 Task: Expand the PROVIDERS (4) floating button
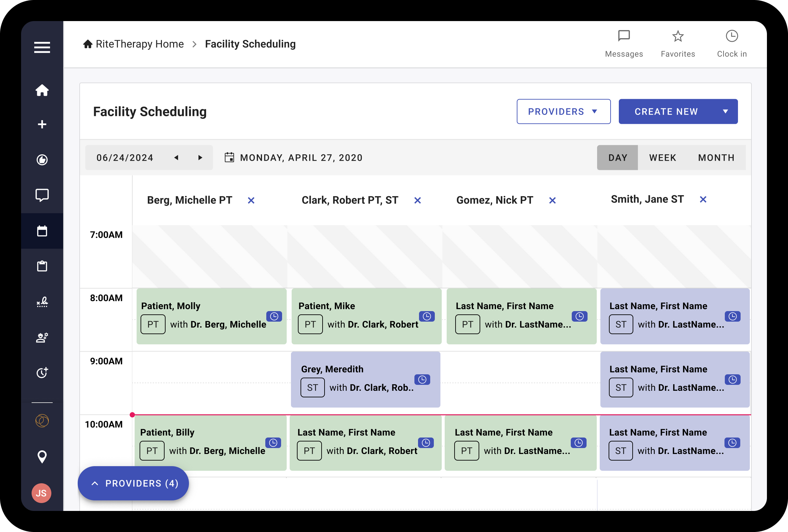(133, 483)
